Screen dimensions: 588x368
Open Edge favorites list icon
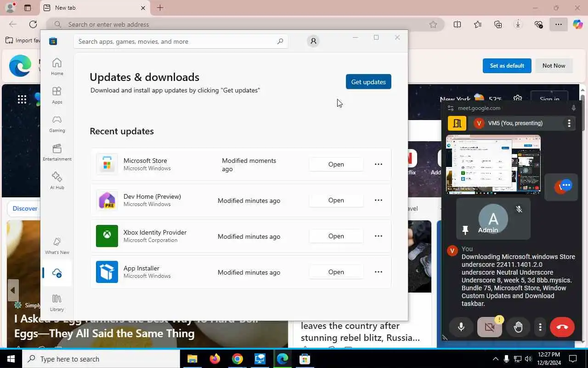pos(478,24)
